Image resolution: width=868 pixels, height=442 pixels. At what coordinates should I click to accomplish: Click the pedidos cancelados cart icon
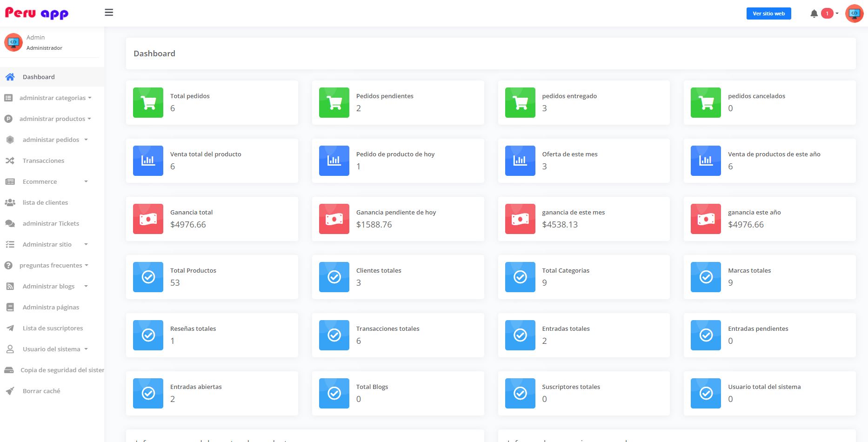coord(706,102)
